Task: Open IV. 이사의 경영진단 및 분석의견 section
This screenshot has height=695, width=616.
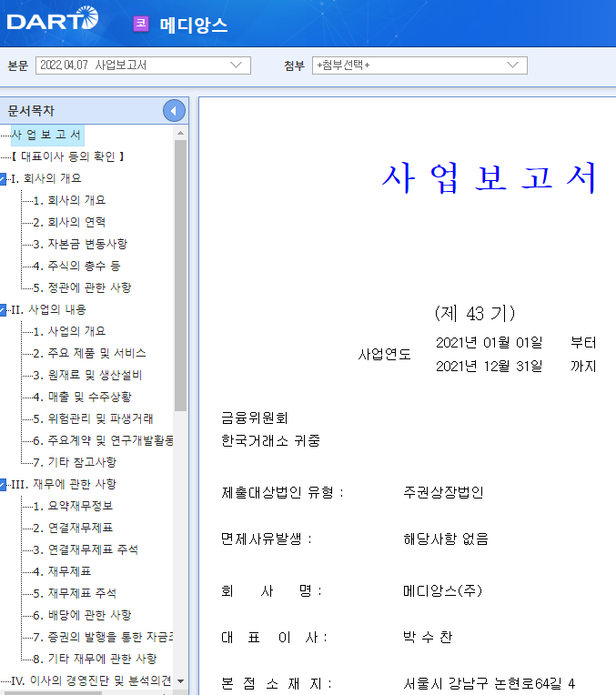Action: [91, 680]
